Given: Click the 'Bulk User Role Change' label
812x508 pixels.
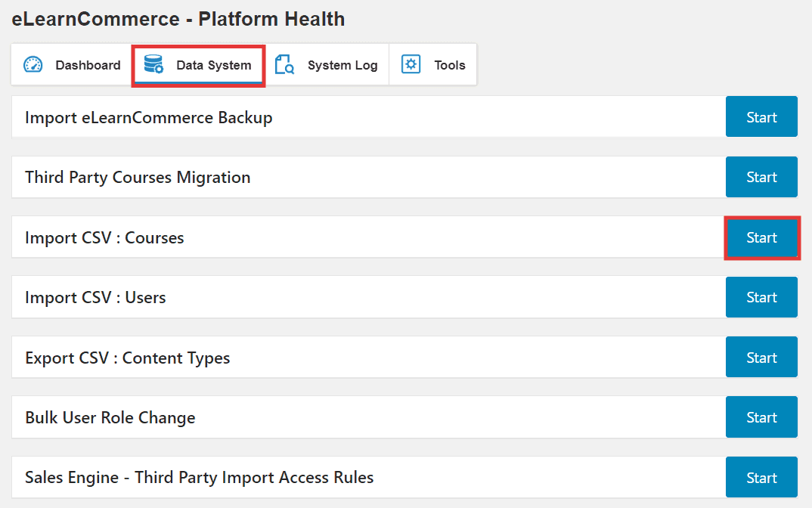Looking at the screenshot, I should point(110,417).
